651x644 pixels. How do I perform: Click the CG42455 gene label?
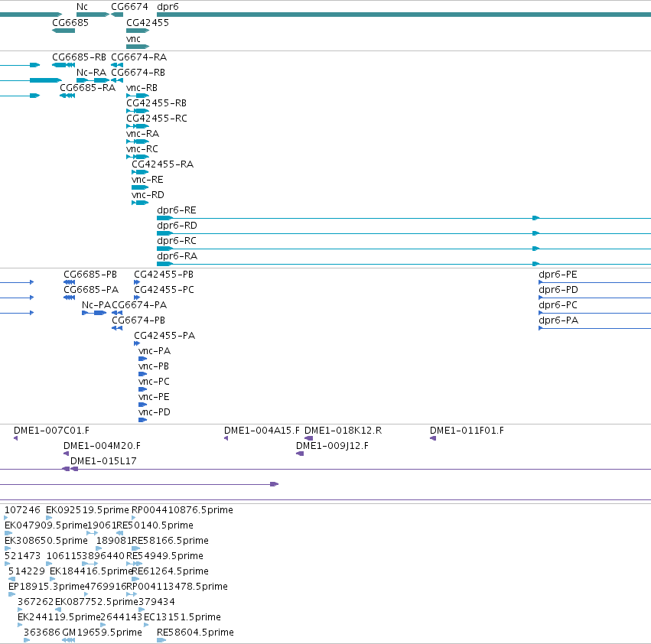pos(148,22)
